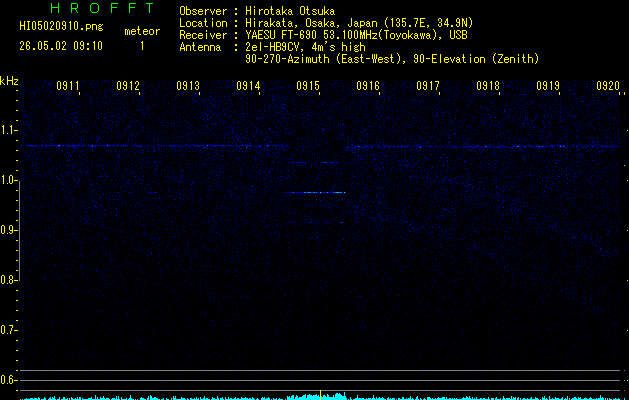Click the 0911 time marker
Screen dimensions: 629x400
(x=67, y=85)
